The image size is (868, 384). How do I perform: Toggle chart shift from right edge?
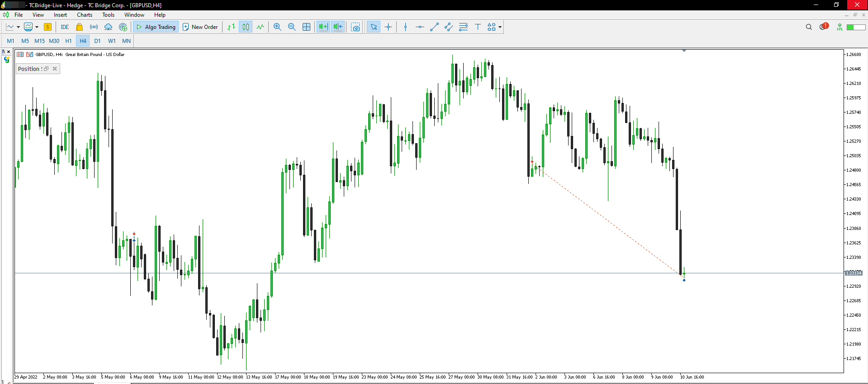click(338, 27)
